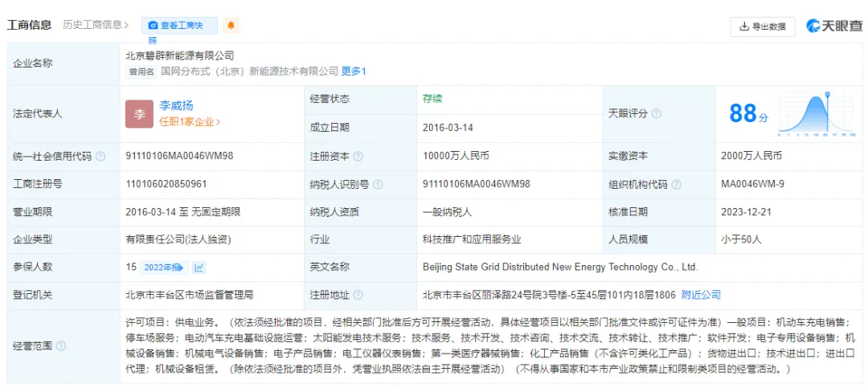Click organization code MA0046WM-9

tap(752, 184)
